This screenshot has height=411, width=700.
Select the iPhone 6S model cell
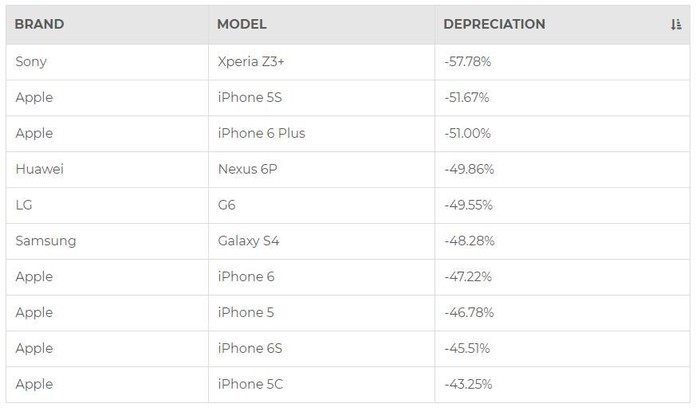[251, 348]
